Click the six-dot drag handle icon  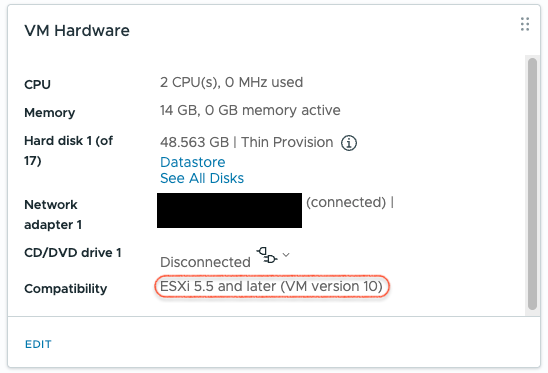pyautogui.click(x=525, y=24)
